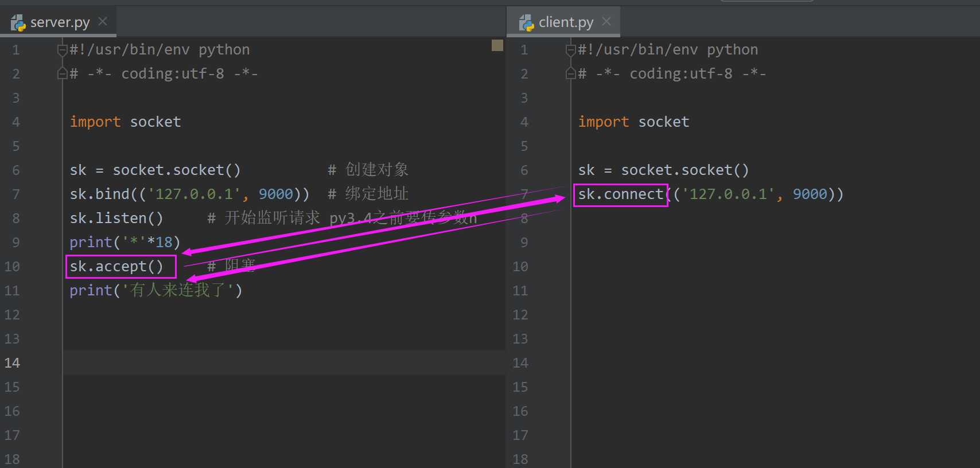Click 'sk = socket.socket()' in client.py
This screenshot has height=468, width=980.
tap(663, 170)
